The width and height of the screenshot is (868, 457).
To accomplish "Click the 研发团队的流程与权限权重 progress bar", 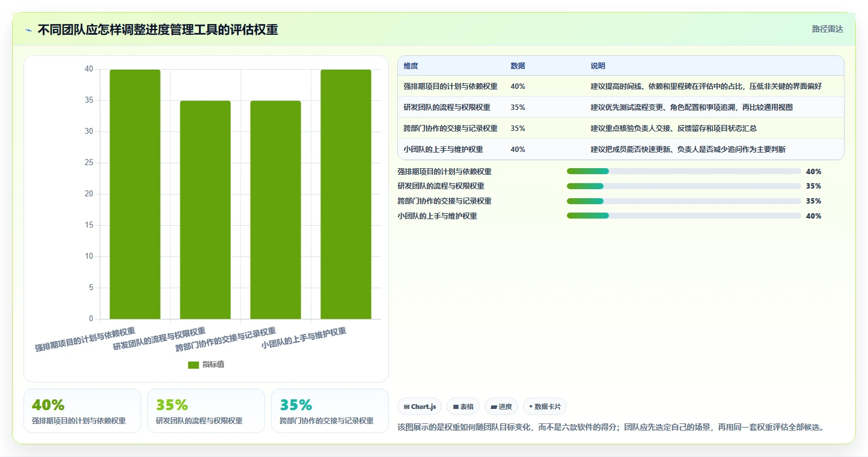I will (x=683, y=186).
